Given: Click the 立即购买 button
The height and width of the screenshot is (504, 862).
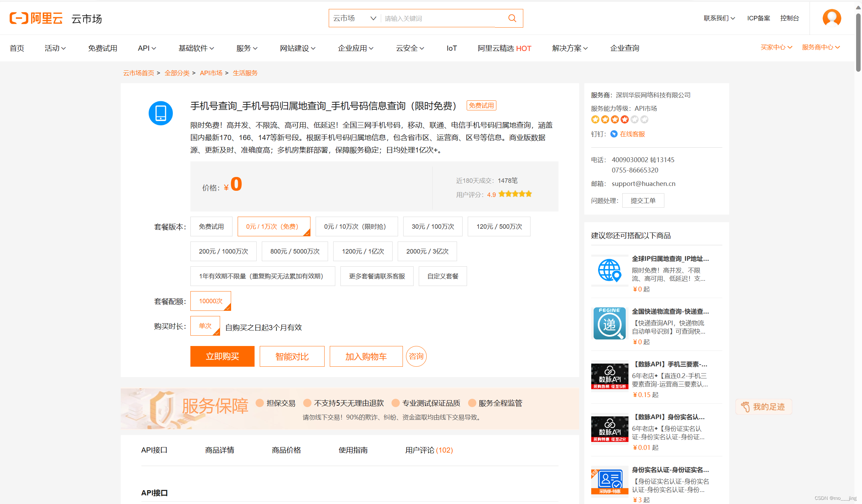Looking at the screenshot, I should coord(222,356).
